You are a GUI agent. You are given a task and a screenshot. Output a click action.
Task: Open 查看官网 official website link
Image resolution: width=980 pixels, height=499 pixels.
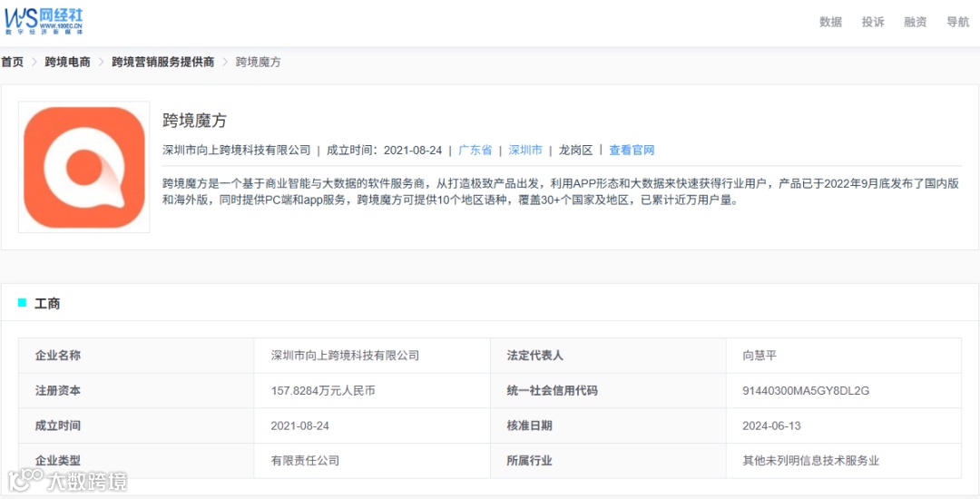pyautogui.click(x=632, y=150)
